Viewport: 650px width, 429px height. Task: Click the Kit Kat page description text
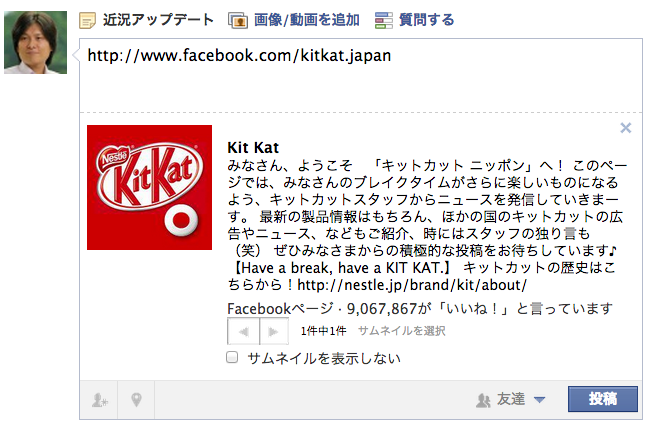[x=427, y=225]
